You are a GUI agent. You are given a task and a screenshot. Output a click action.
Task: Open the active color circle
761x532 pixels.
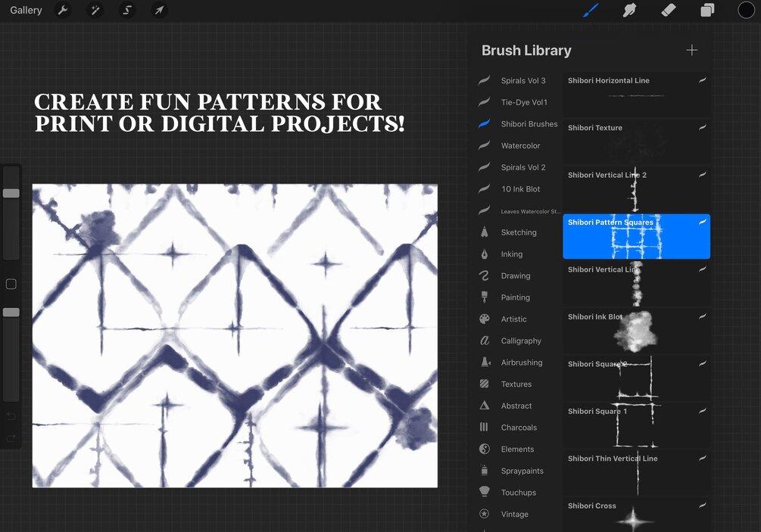pos(746,10)
